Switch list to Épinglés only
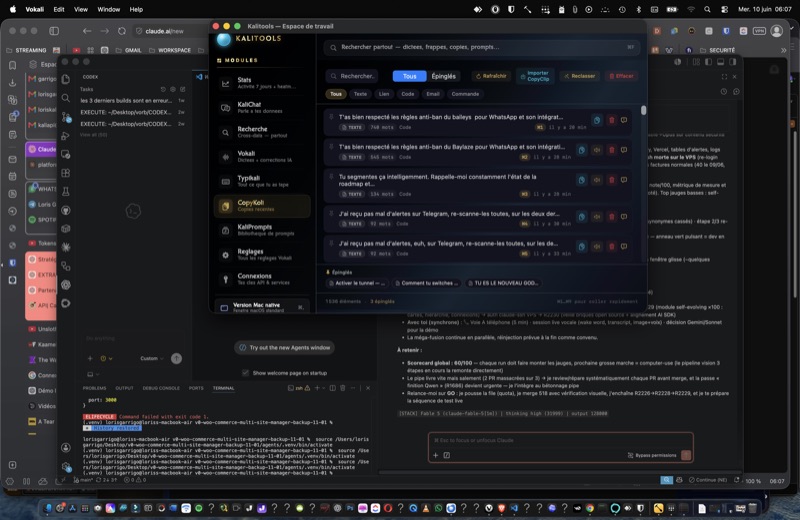The width and height of the screenshot is (800, 520). click(443, 76)
